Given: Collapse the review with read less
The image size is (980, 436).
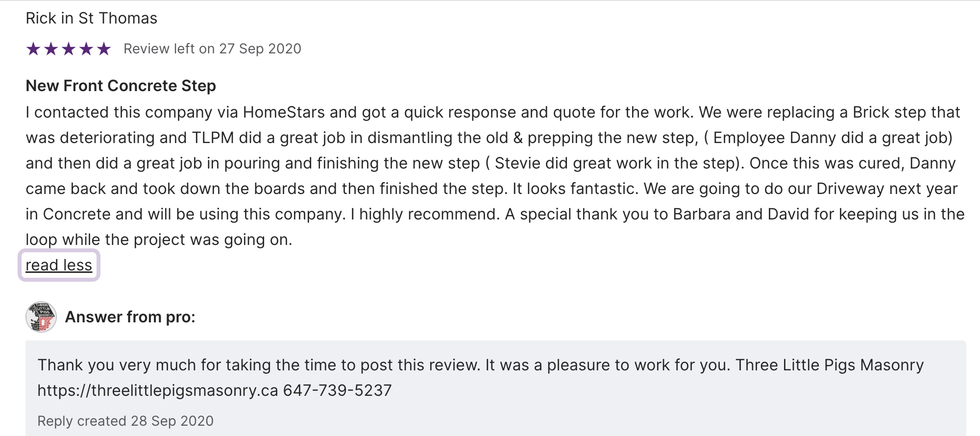Looking at the screenshot, I should click(59, 265).
